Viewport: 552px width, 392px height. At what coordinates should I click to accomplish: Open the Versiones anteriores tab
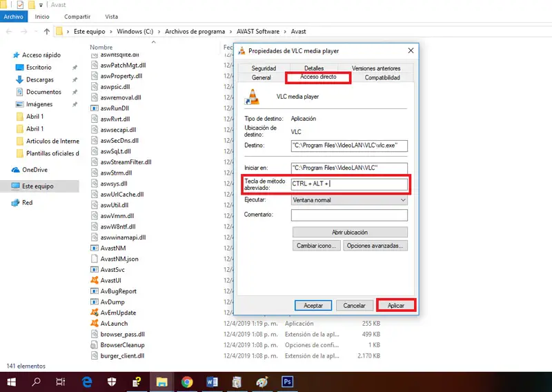[376, 68]
